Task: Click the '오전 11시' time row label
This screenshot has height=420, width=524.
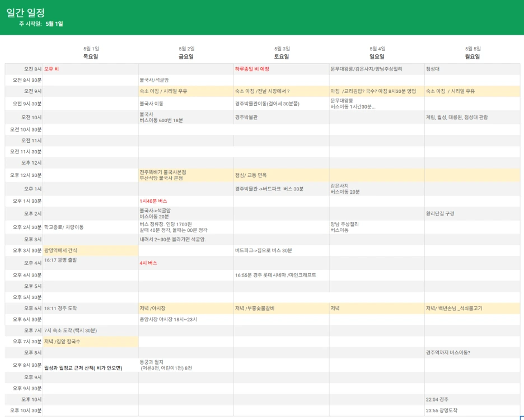Action: (31, 141)
